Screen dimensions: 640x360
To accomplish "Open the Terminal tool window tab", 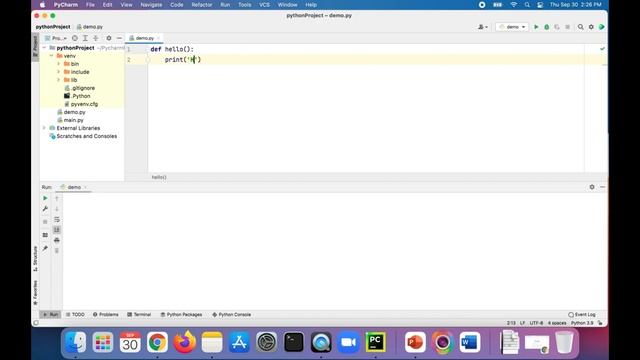I will (139, 315).
